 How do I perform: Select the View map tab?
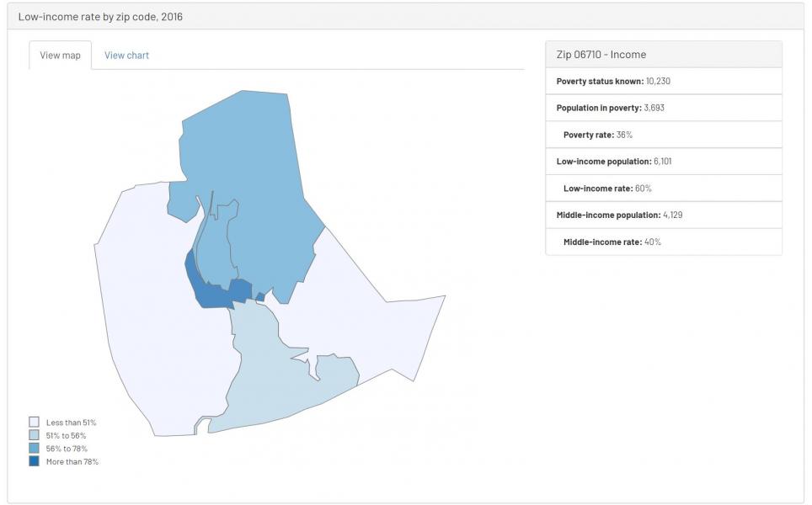point(60,56)
